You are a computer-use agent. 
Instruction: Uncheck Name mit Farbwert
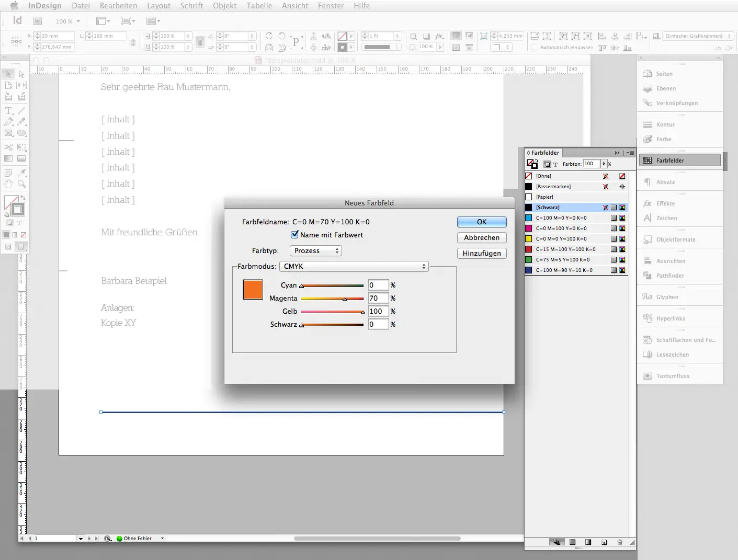click(x=294, y=234)
